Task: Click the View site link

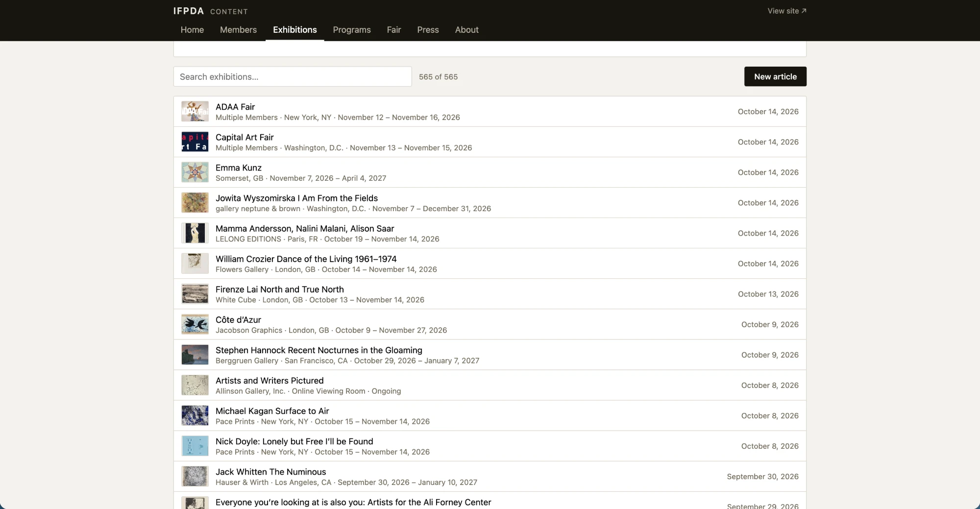Action: tap(787, 11)
